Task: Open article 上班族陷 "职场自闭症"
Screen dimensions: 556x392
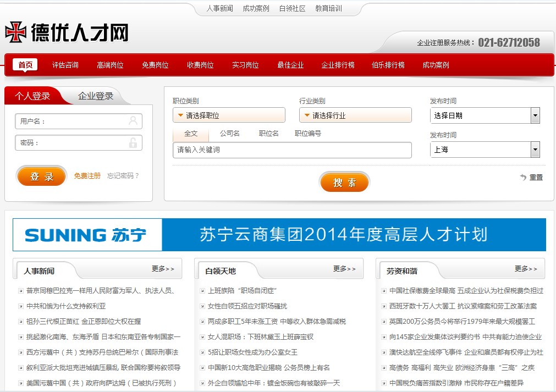Action: [x=242, y=291]
